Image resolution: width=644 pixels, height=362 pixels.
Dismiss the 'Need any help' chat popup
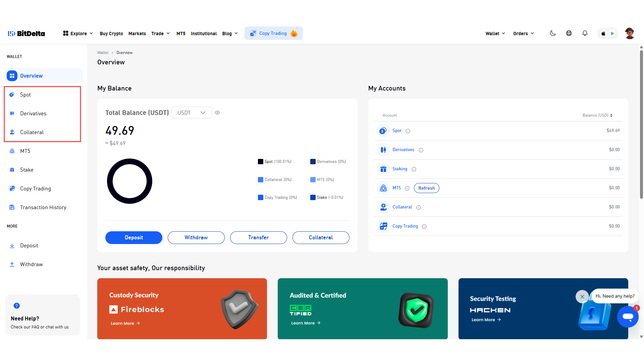[x=582, y=297]
